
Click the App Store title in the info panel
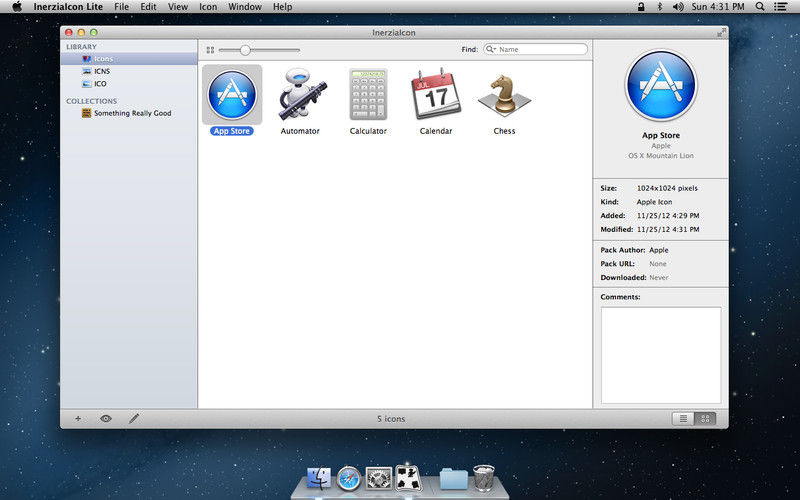[x=661, y=135]
